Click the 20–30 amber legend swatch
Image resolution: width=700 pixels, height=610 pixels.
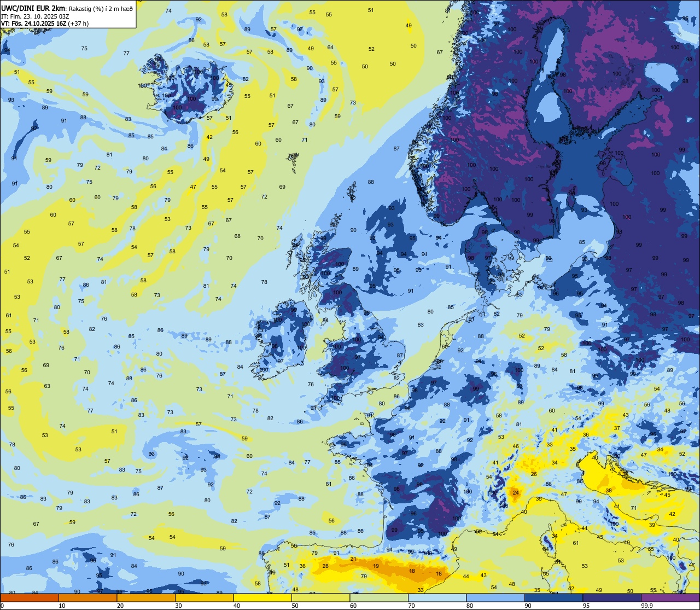click(146, 598)
